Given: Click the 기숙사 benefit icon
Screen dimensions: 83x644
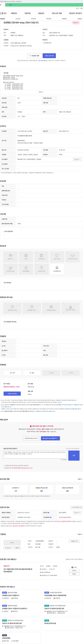Looking at the screenshot, I should [x=26, y=257].
